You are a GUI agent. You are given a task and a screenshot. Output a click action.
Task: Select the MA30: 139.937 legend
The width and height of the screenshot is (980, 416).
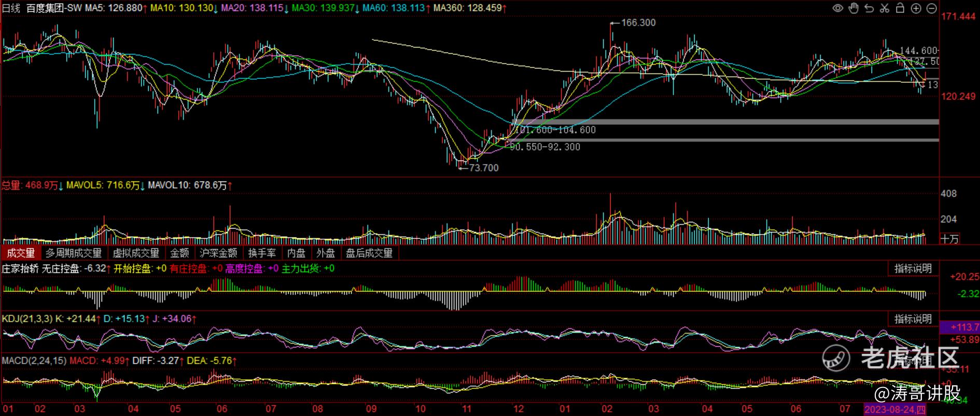(326, 8)
